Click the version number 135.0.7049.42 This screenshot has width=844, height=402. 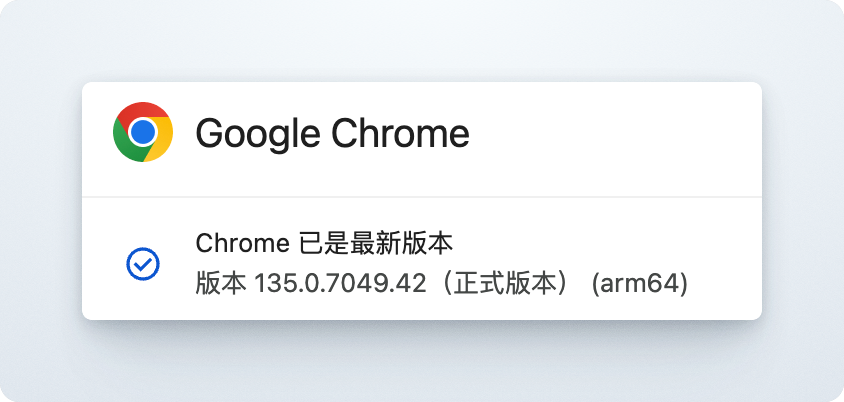click(x=340, y=284)
